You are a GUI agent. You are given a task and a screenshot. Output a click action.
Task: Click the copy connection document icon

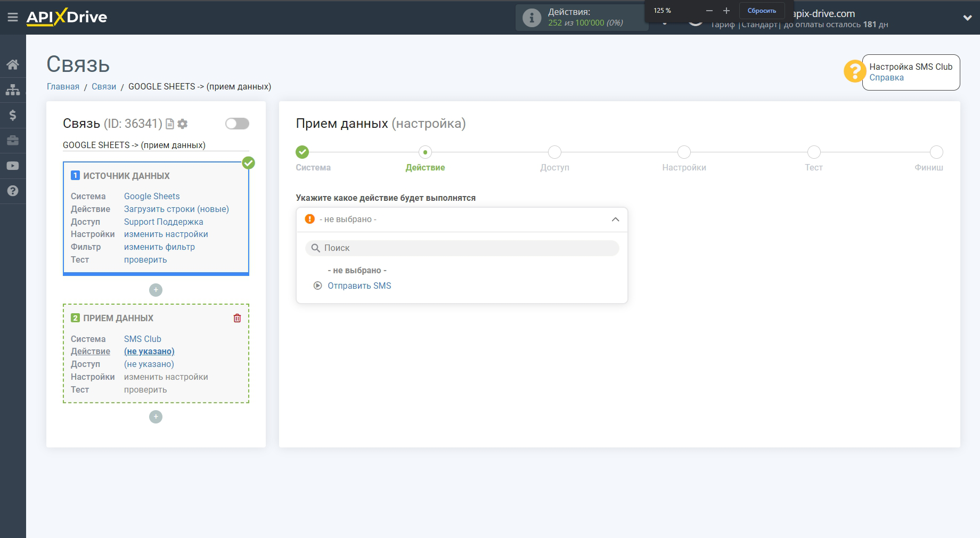pos(170,124)
